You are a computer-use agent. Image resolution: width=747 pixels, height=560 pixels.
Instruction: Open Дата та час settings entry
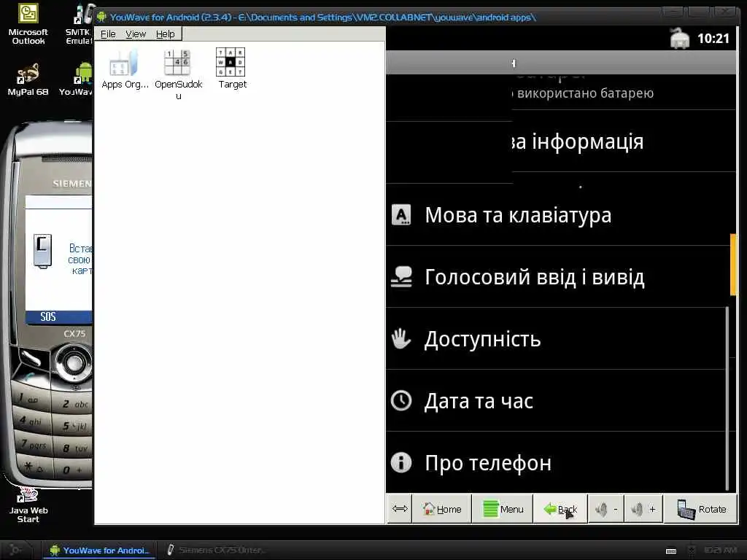tap(555, 400)
